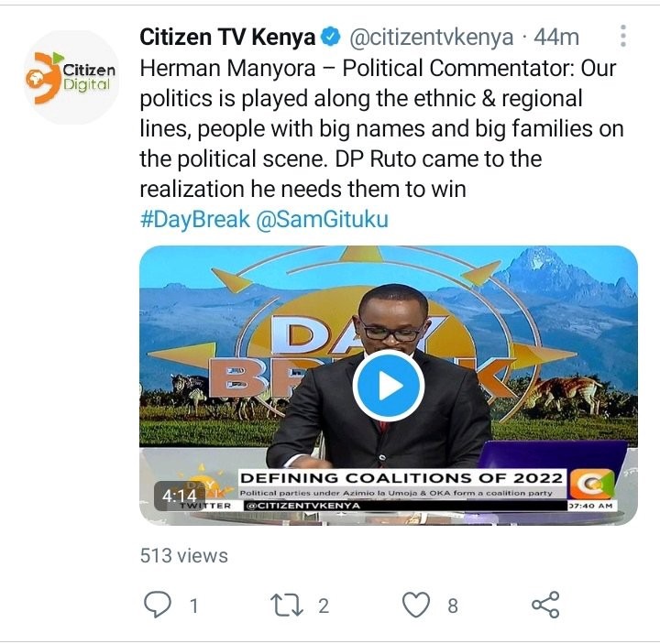Click the 44m timestamp
The image size is (660, 644).
pyautogui.click(x=556, y=37)
